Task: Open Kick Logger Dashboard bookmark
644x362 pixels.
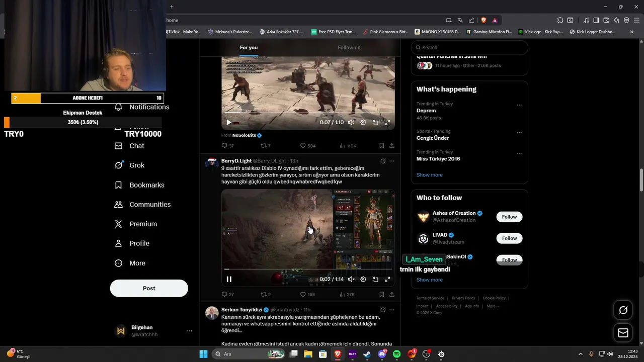Action: tap(593, 32)
